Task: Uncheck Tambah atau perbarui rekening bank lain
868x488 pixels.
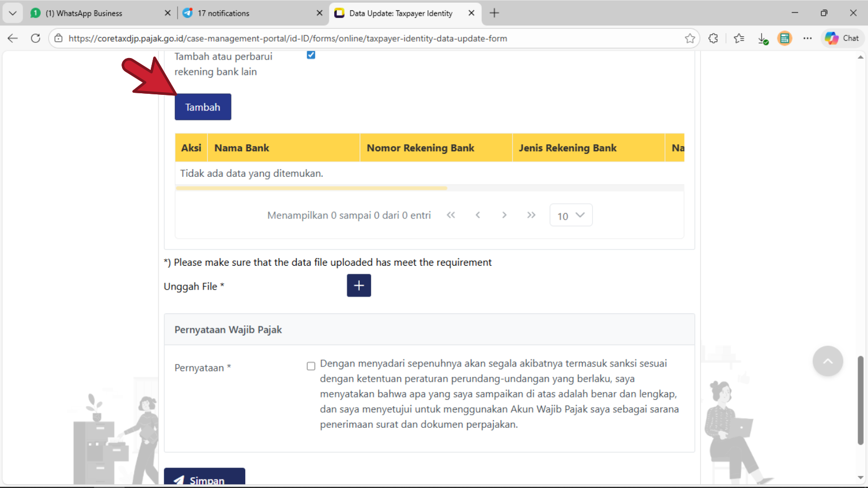Action: click(311, 55)
